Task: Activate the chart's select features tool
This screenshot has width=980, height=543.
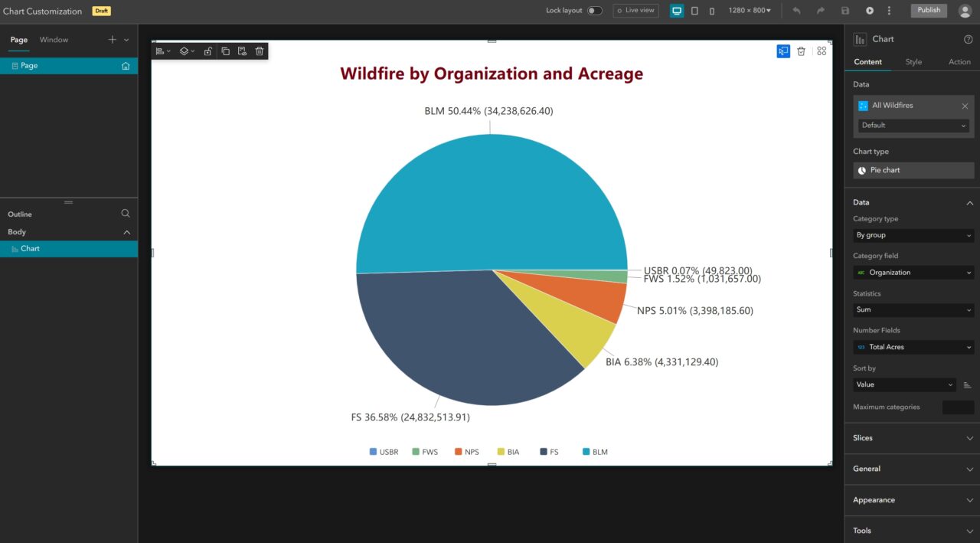Action: coord(782,51)
